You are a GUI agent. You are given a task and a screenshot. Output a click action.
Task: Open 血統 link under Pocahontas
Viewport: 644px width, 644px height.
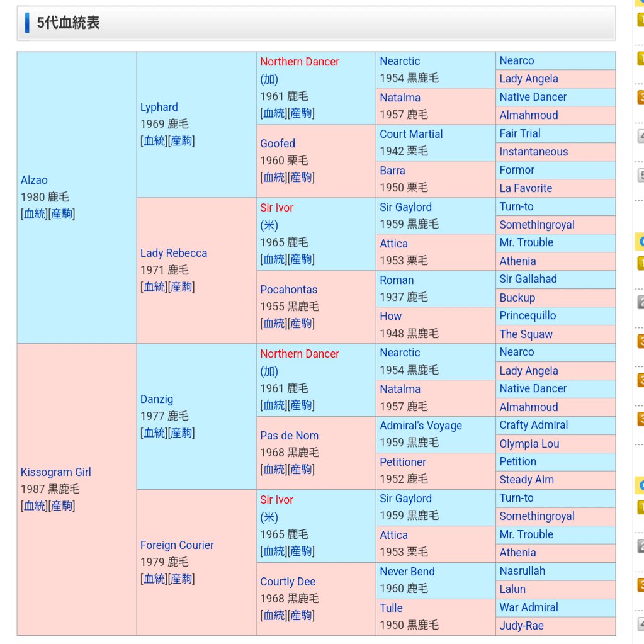[x=274, y=324]
